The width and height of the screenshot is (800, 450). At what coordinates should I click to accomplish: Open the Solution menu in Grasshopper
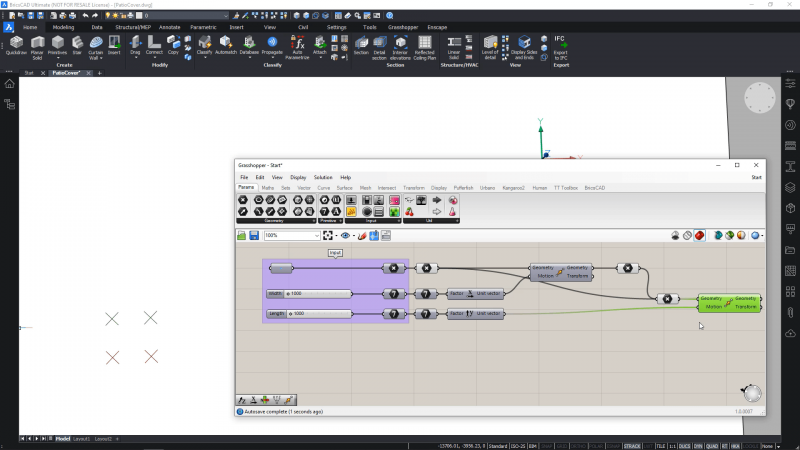pyautogui.click(x=323, y=177)
